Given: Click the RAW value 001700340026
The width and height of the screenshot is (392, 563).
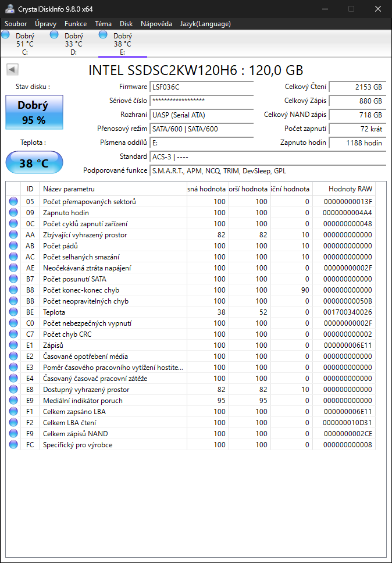Looking at the screenshot, I should (x=348, y=312).
